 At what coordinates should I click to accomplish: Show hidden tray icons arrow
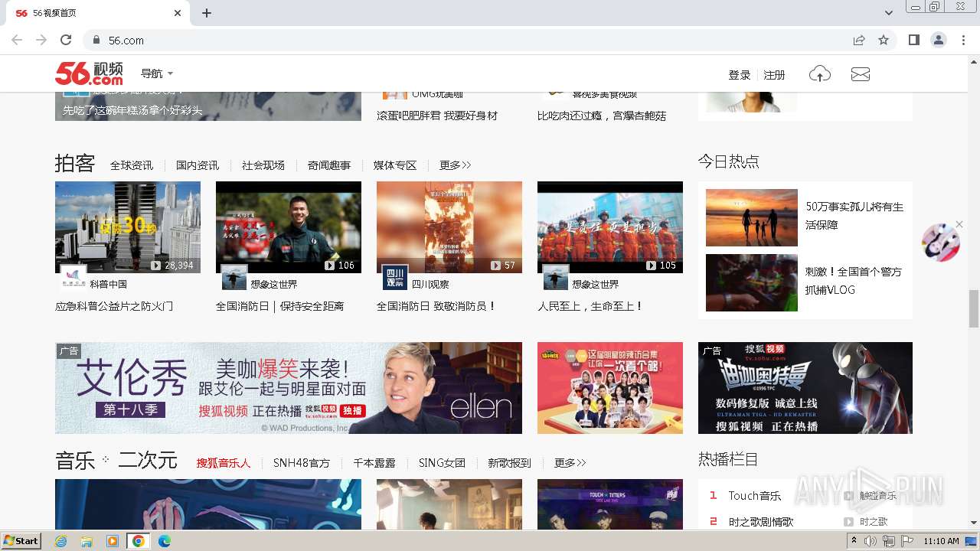click(854, 541)
